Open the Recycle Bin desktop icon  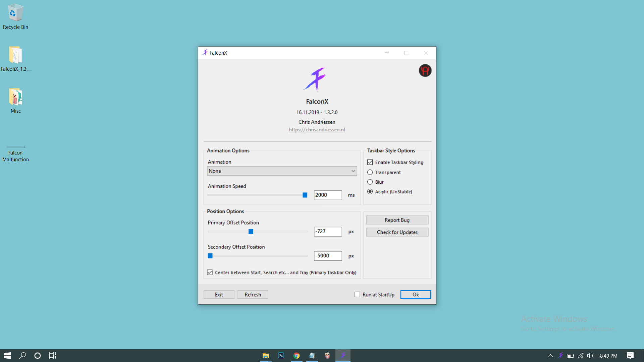click(15, 17)
